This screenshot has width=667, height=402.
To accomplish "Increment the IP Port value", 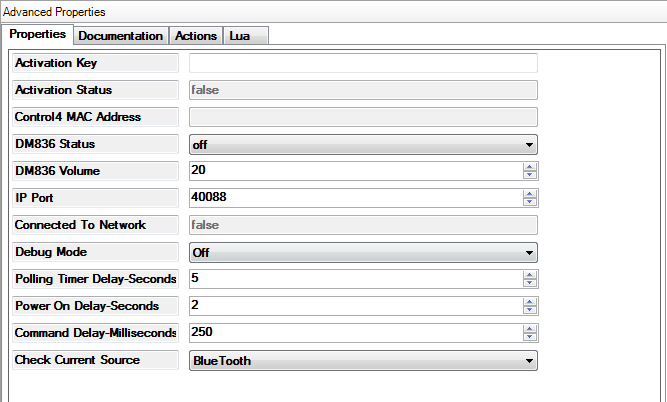I will pyautogui.click(x=529, y=194).
